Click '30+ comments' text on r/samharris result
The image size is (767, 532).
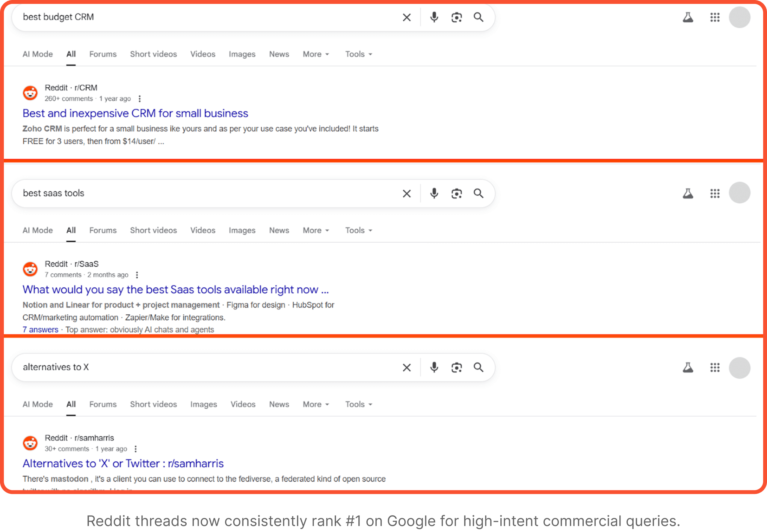click(x=67, y=449)
